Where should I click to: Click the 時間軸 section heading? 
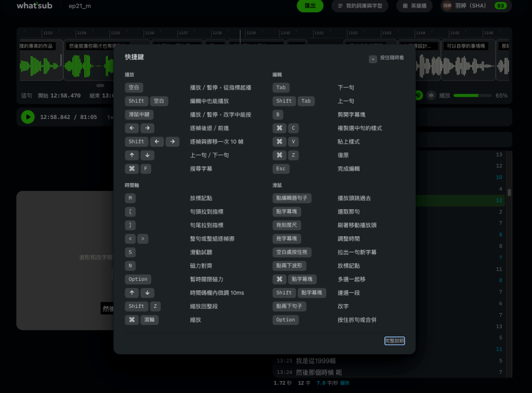coord(132,185)
